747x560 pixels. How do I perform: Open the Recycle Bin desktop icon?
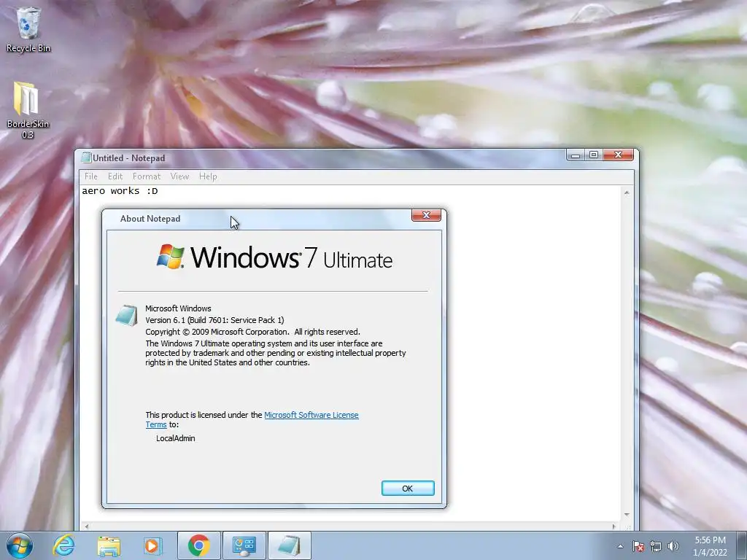tap(28, 29)
